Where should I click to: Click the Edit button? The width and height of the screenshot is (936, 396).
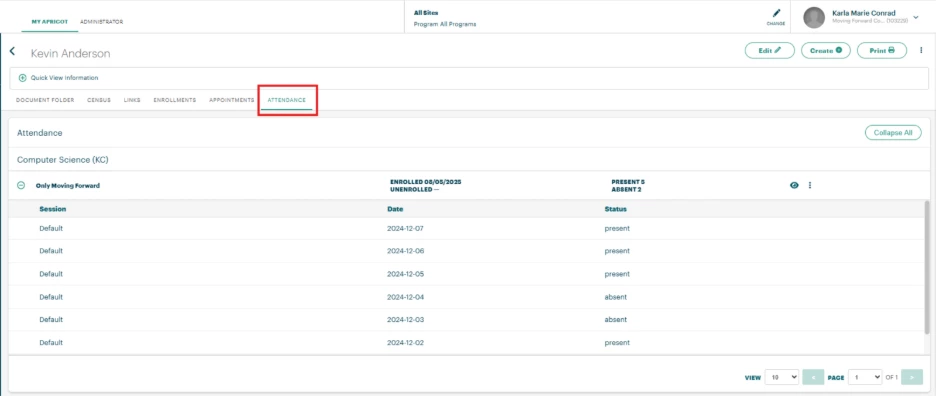point(769,51)
